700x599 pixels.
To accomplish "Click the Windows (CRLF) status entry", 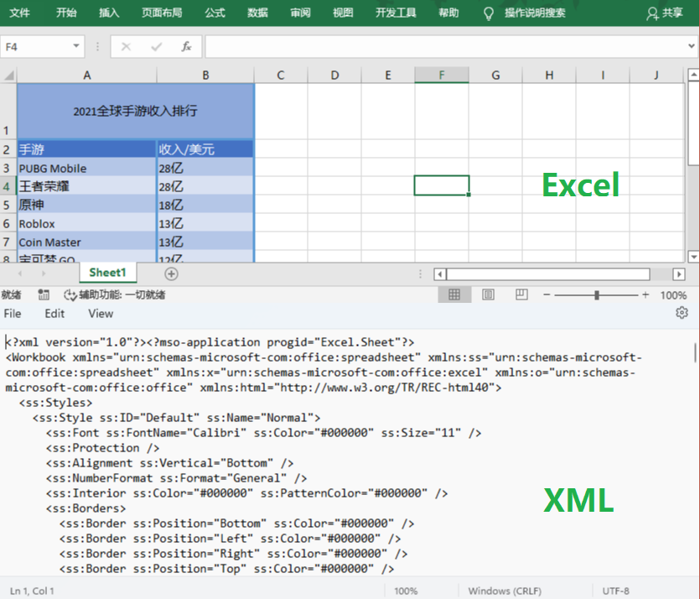I will pyautogui.click(x=505, y=591).
